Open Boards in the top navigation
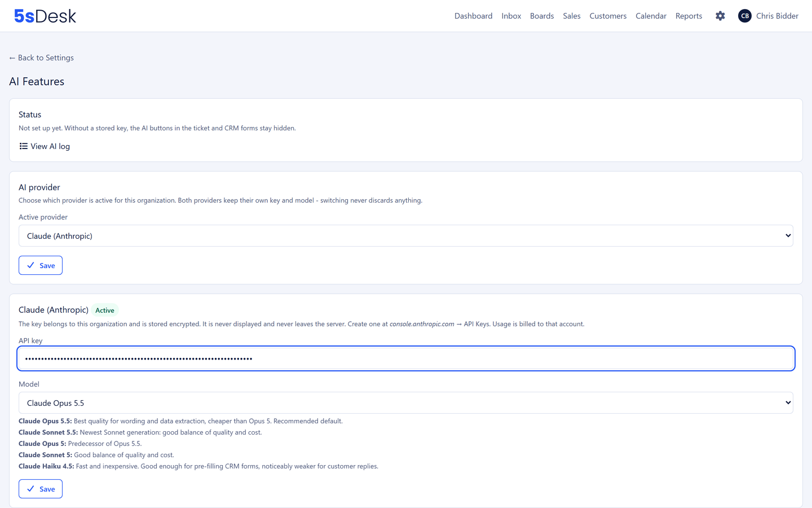This screenshot has width=812, height=508. [542, 16]
